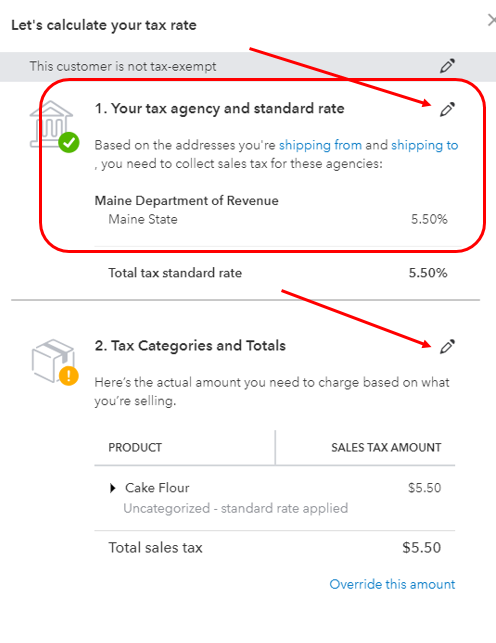Open the shipping to address link

424,145
